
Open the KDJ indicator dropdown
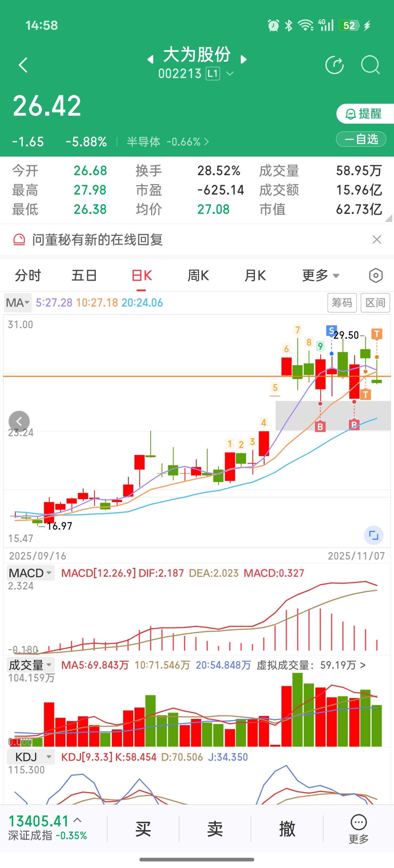[31, 757]
